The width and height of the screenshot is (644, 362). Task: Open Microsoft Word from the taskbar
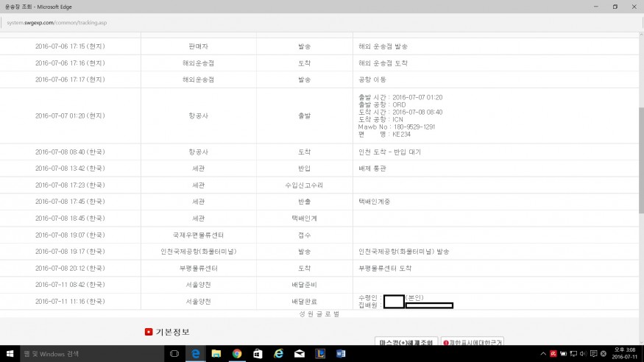click(340, 353)
